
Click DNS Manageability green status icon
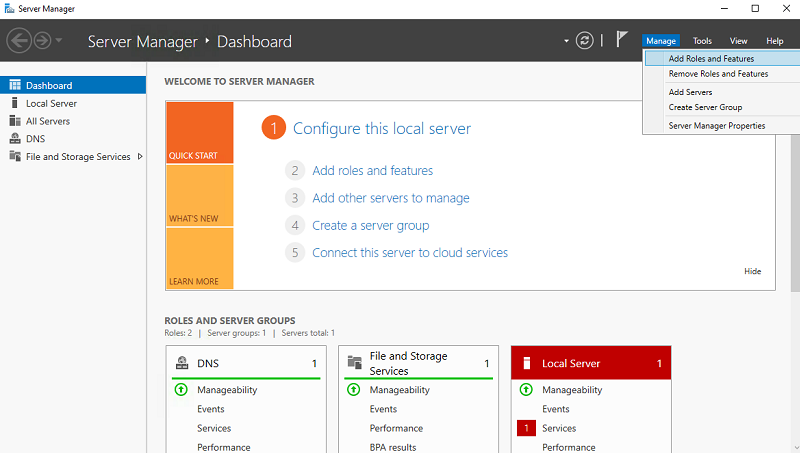[181, 390]
